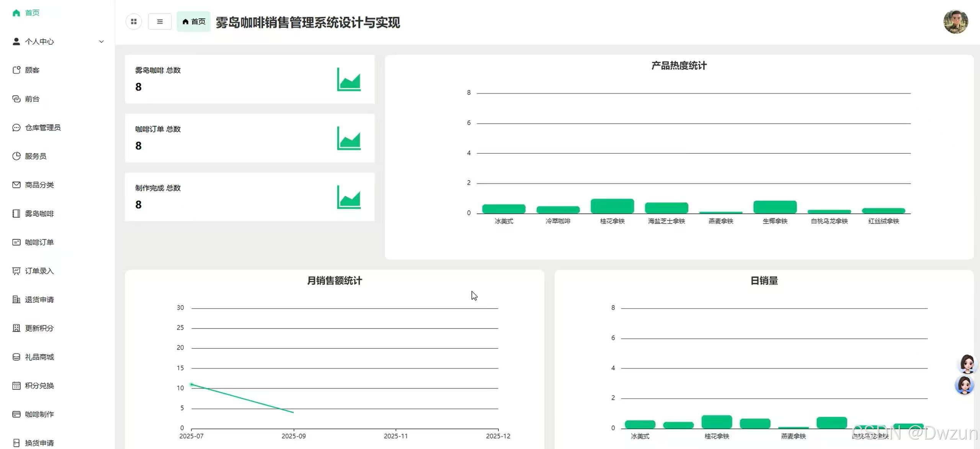Select the 服务员 pie chart icon
Viewport: 980px width, 449px height.
16,156
